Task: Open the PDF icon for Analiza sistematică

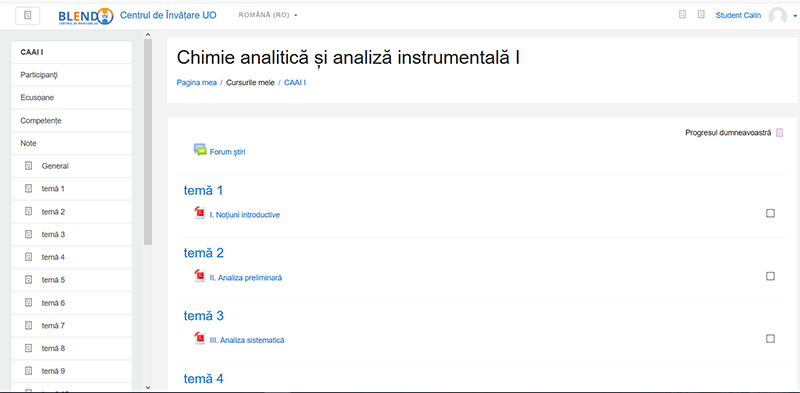Action: point(200,338)
